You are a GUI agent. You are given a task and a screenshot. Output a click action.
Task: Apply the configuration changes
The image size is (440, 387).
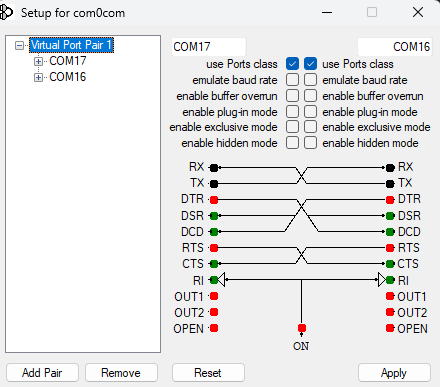coord(394,373)
